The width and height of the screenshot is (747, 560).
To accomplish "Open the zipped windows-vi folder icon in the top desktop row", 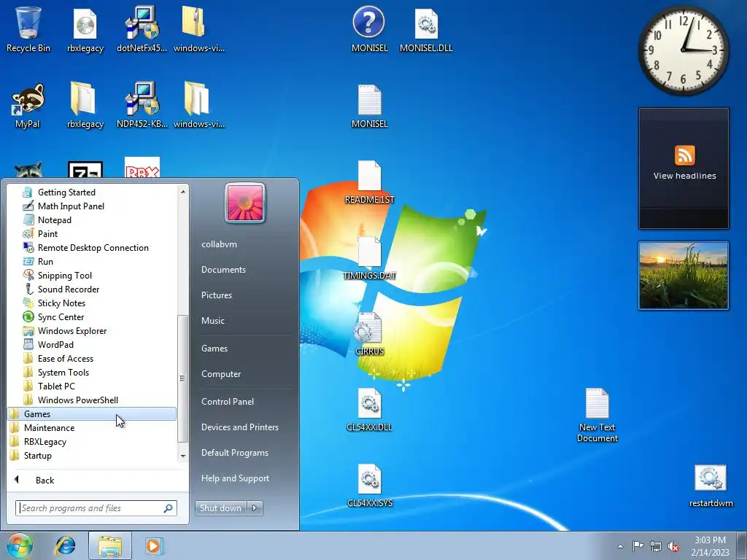I will [x=198, y=28].
